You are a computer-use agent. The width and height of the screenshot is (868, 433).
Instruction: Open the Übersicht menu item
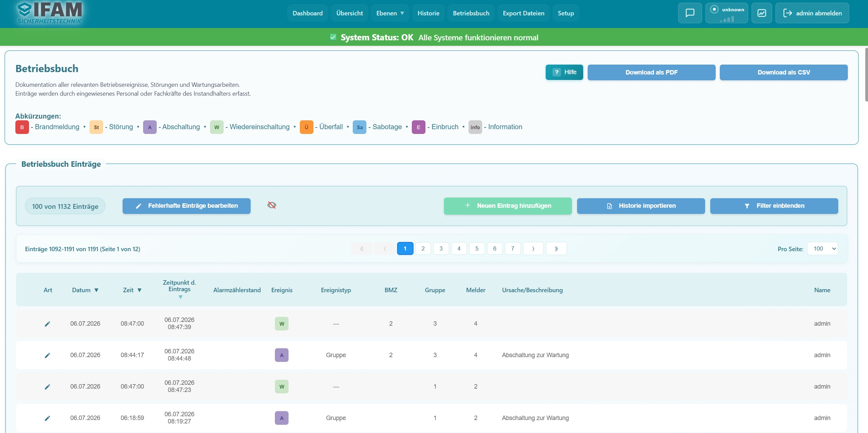tap(349, 13)
